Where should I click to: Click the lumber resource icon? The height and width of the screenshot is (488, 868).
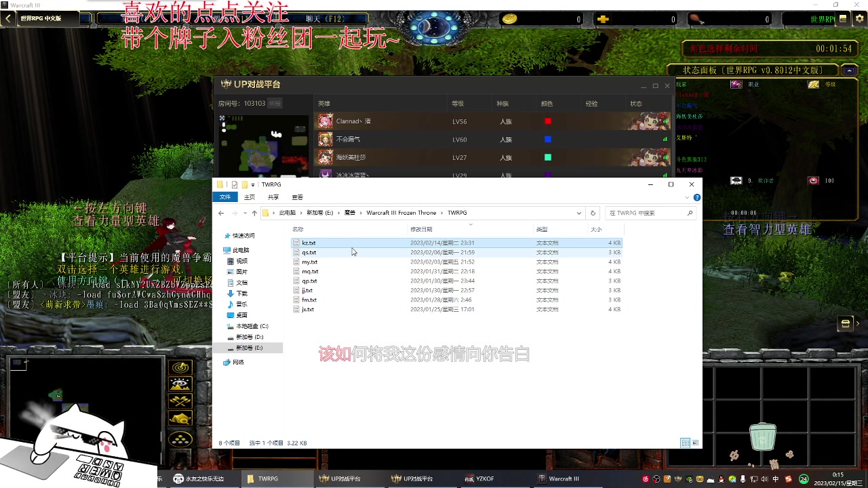click(602, 19)
